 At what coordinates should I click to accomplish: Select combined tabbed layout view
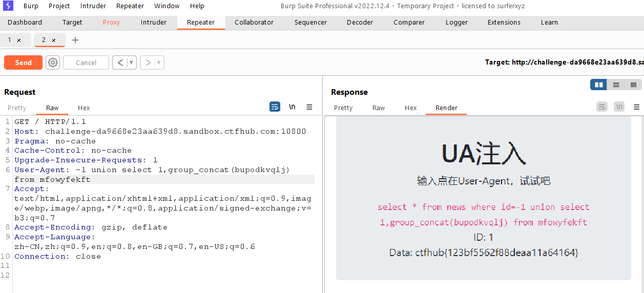tap(633, 85)
